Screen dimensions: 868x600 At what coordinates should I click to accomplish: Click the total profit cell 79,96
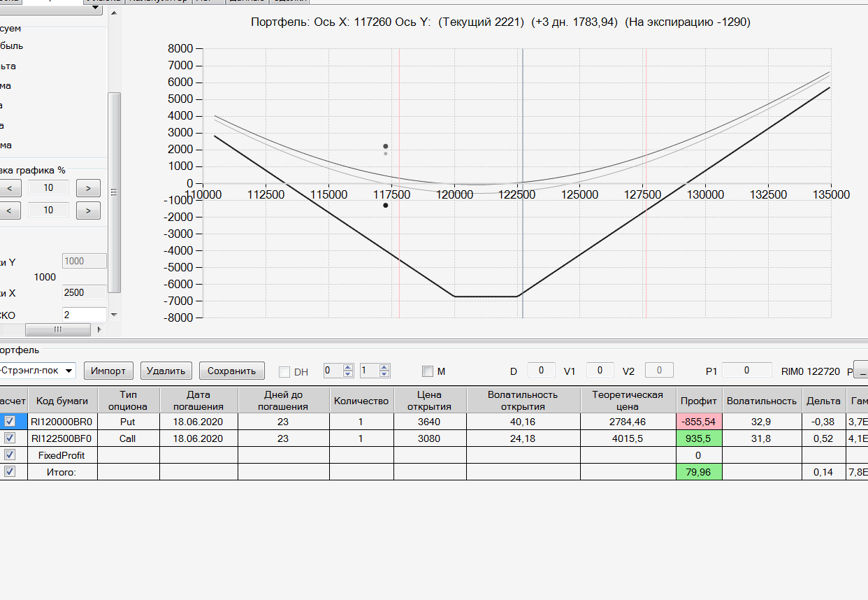pos(699,472)
